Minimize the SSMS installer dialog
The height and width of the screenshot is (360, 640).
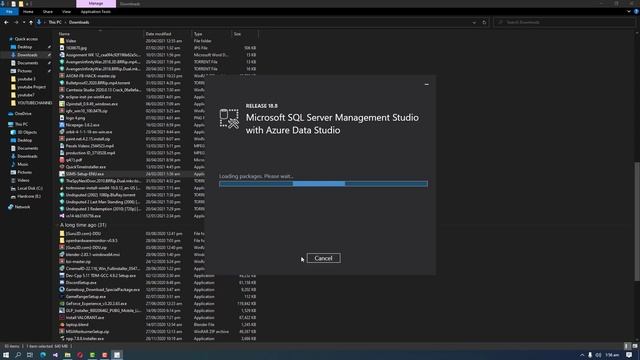(427, 84)
